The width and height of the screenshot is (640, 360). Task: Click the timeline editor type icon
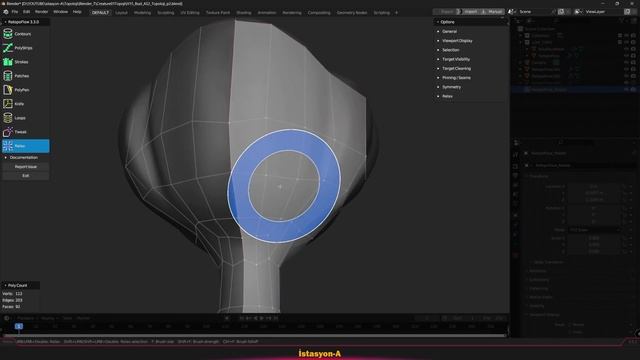[x=7, y=318]
